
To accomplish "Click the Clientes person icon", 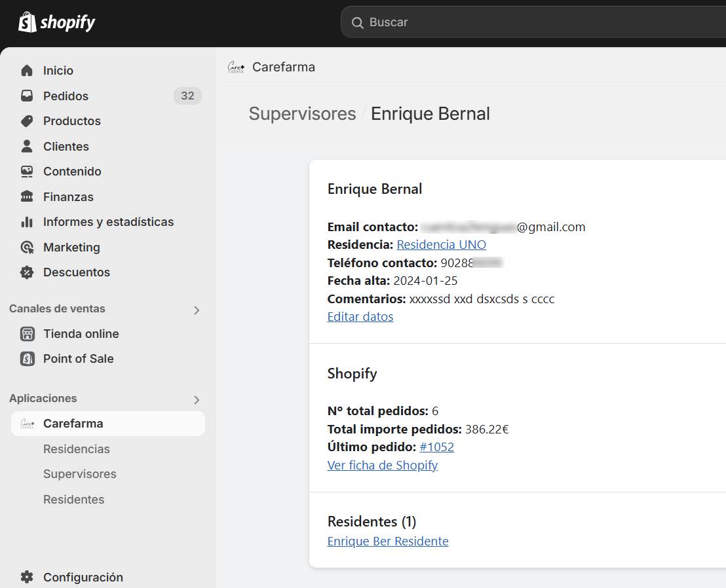I will point(27,146).
